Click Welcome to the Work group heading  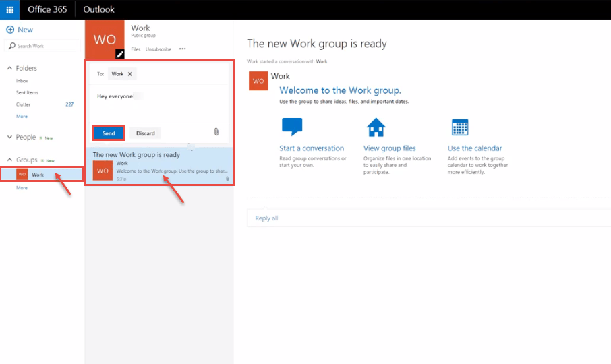340,90
